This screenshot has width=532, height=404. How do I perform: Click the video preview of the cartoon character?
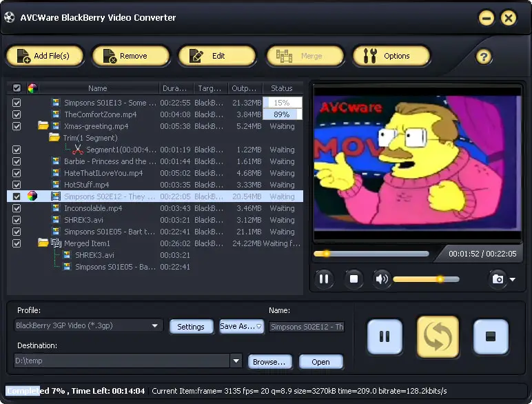tap(417, 163)
